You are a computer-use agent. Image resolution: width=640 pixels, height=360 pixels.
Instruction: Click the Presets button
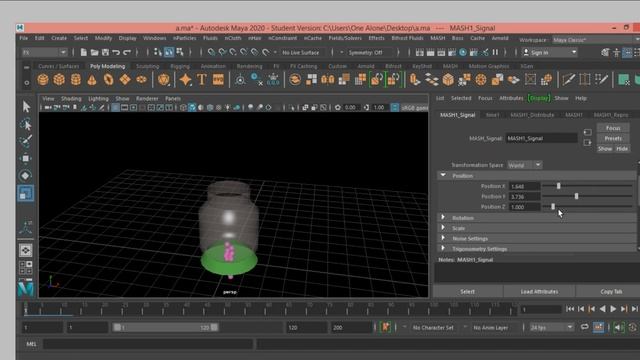point(613,138)
